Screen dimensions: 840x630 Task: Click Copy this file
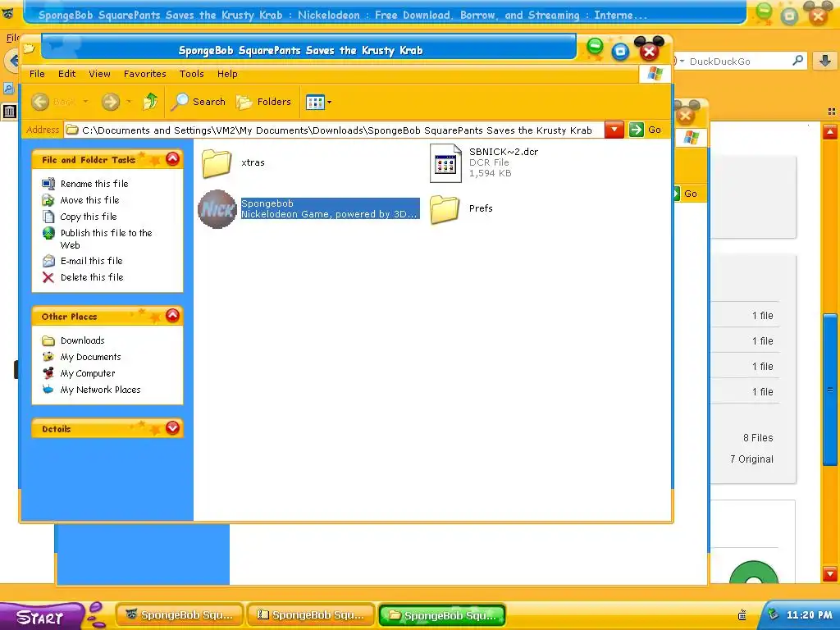pos(89,217)
